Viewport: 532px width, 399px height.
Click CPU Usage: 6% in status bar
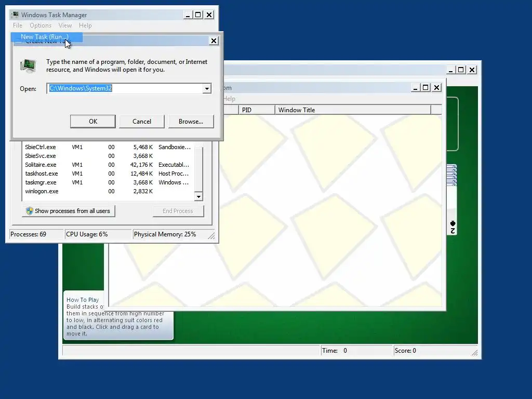point(98,234)
